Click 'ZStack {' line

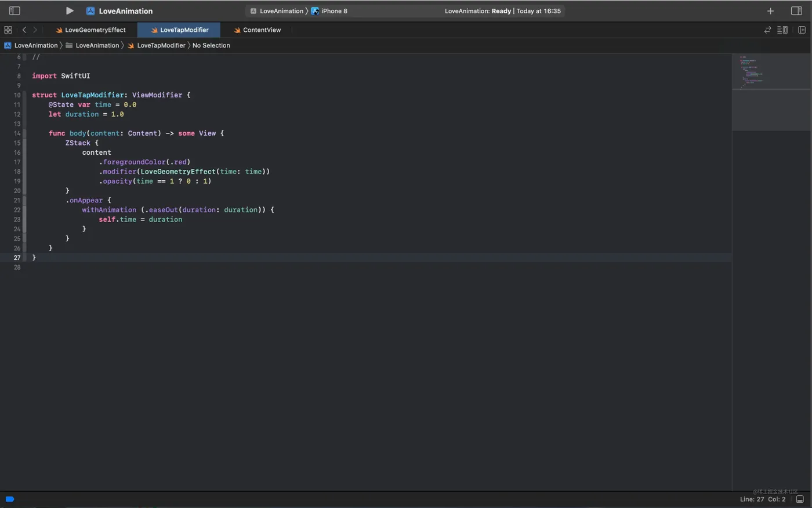(82, 143)
